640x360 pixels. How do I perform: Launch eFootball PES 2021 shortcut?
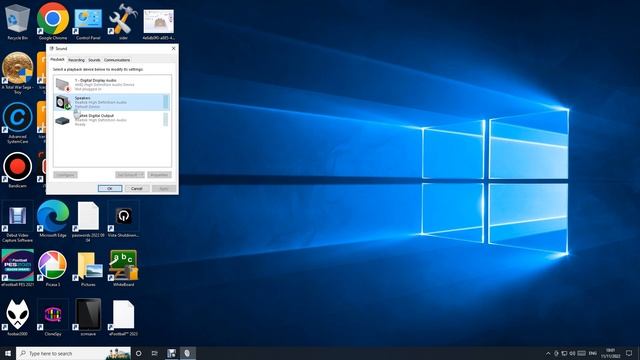coord(18,268)
